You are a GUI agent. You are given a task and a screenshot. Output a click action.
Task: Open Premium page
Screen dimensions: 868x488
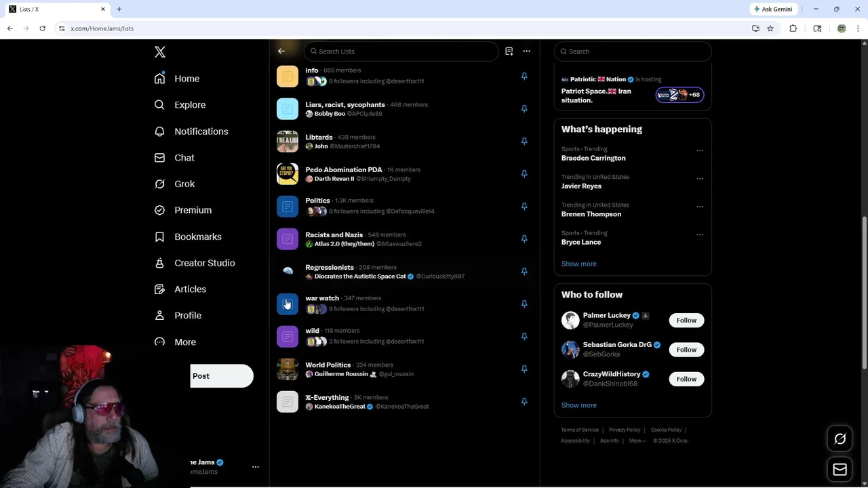(x=183, y=210)
